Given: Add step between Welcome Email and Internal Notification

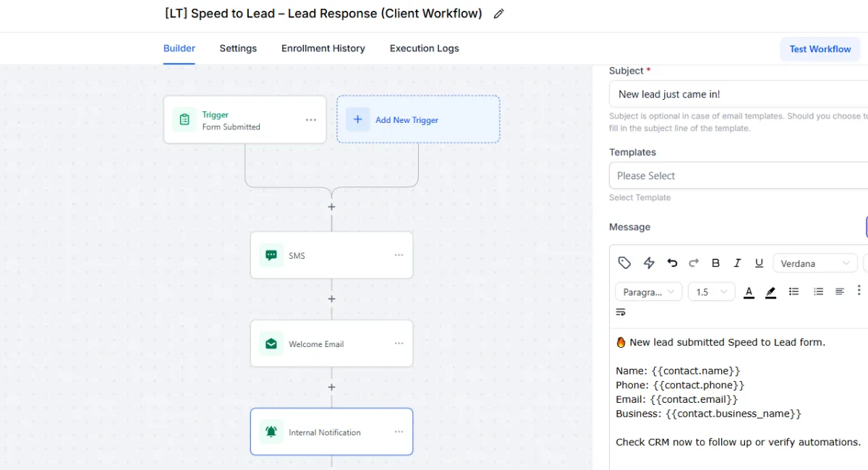Looking at the screenshot, I should 331,387.
